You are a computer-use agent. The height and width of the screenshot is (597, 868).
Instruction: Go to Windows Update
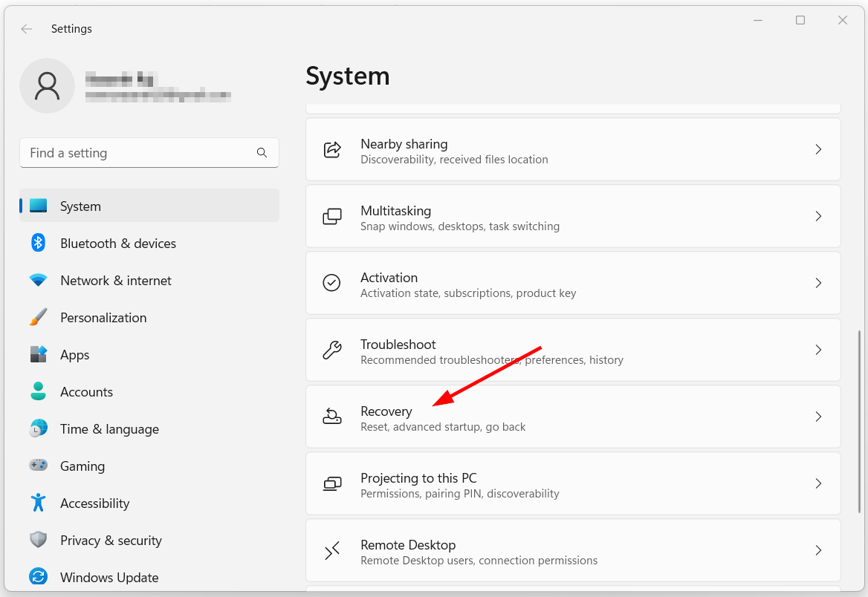pos(149,576)
